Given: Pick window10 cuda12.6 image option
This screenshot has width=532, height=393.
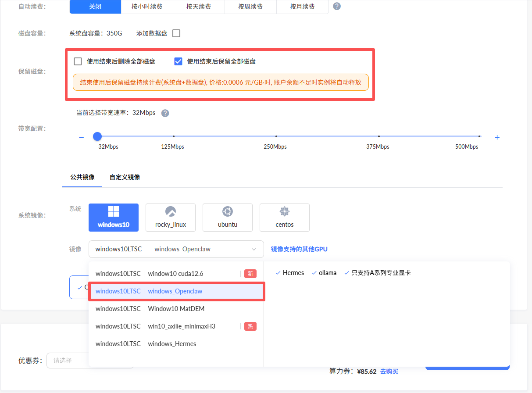Looking at the screenshot, I should pyautogui.click(x=176, y=274).
